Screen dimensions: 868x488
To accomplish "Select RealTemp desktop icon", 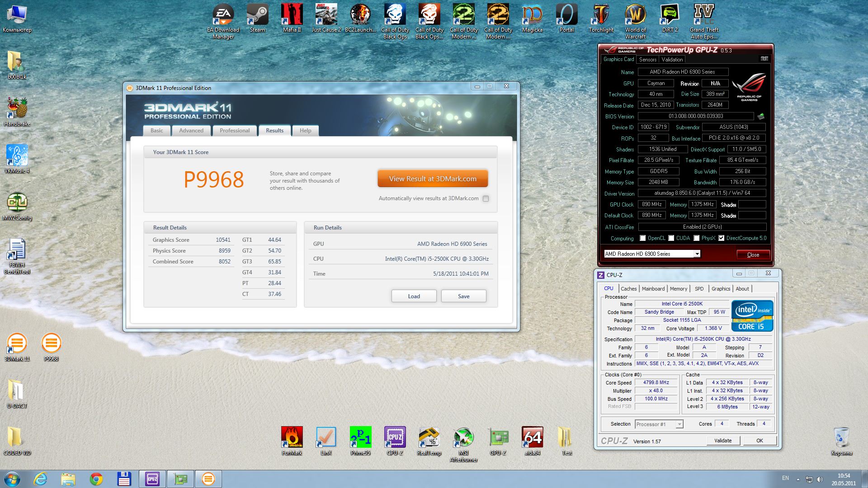I will [429, 441].
